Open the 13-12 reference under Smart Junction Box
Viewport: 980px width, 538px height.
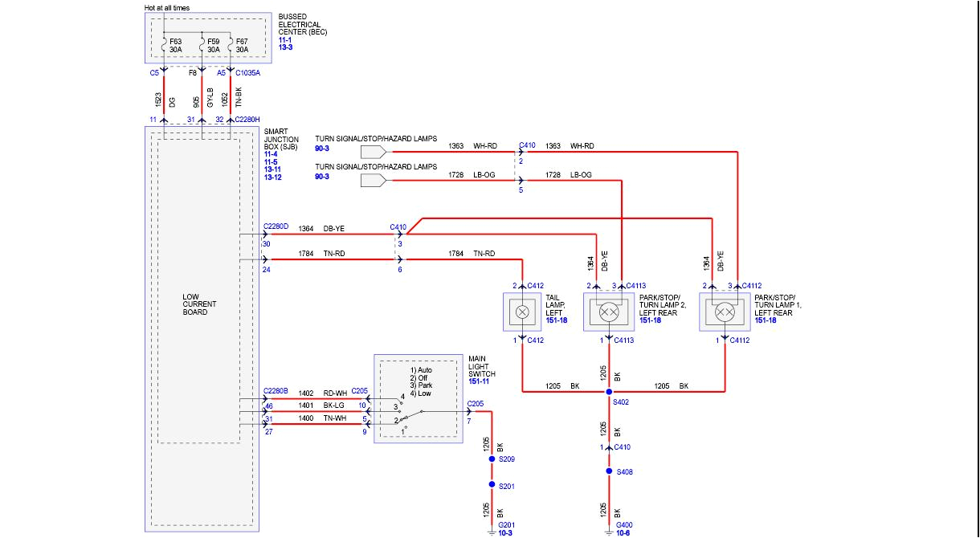(274, 177)
